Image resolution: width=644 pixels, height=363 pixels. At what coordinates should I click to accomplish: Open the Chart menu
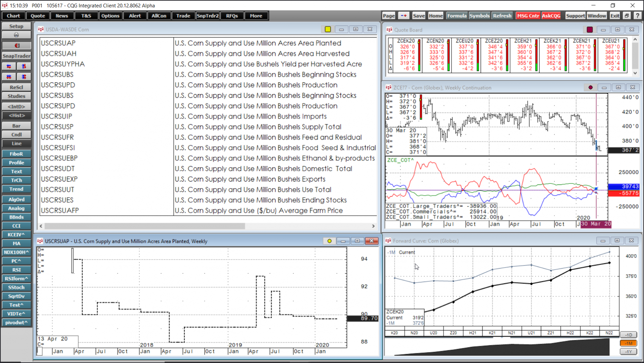click(x=13, y=15)
